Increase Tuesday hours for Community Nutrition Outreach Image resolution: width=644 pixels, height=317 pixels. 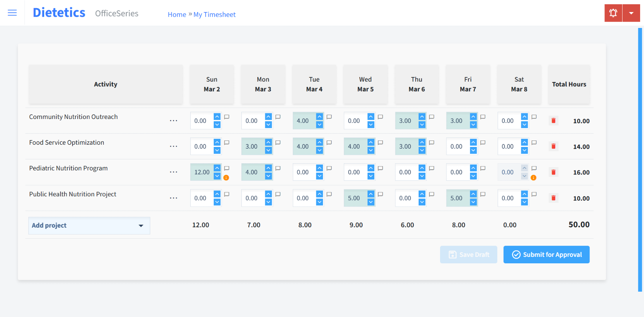pyautogui.click(x=319, y=117)
